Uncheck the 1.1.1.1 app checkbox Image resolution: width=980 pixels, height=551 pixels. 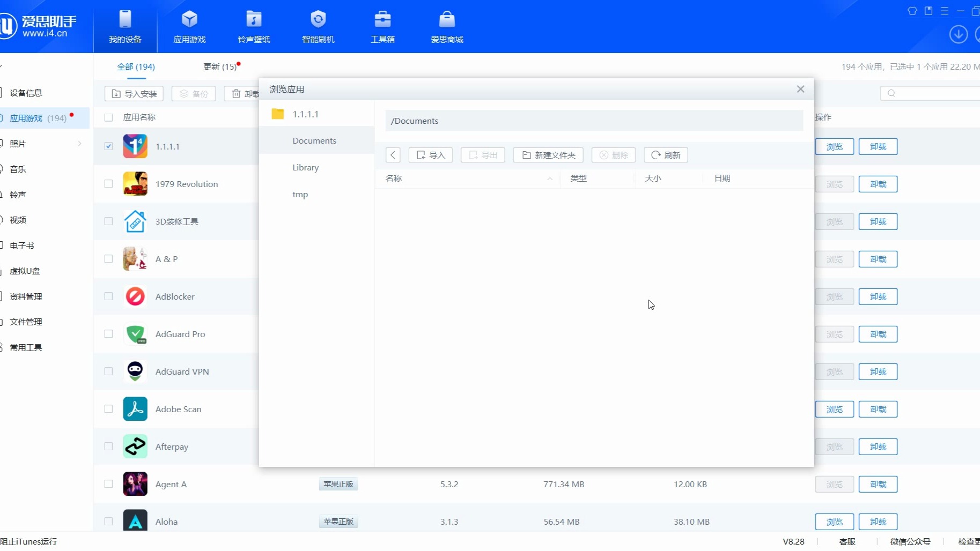(x=108, y=146)
